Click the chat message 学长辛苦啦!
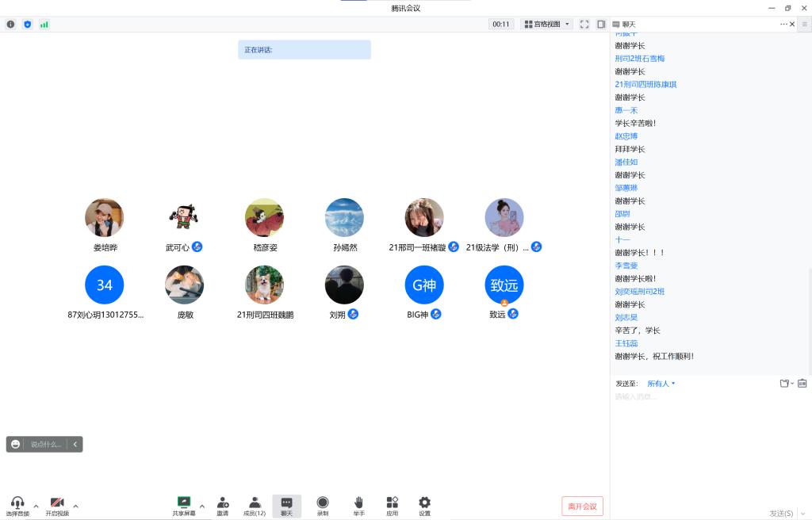The width and height of the screenshot is (812, 520). [x=635, y=124]
